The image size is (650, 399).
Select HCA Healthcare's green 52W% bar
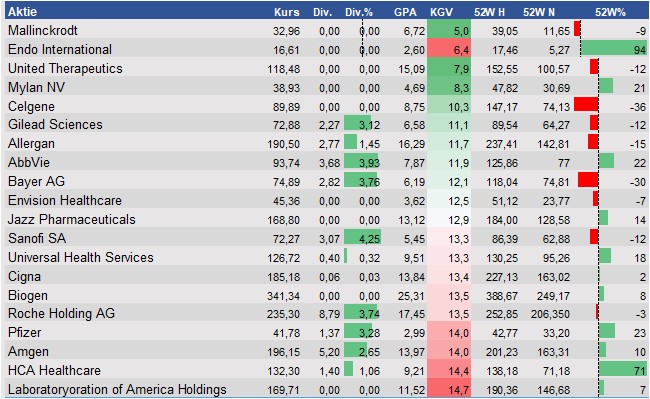(x=623, y=369)
